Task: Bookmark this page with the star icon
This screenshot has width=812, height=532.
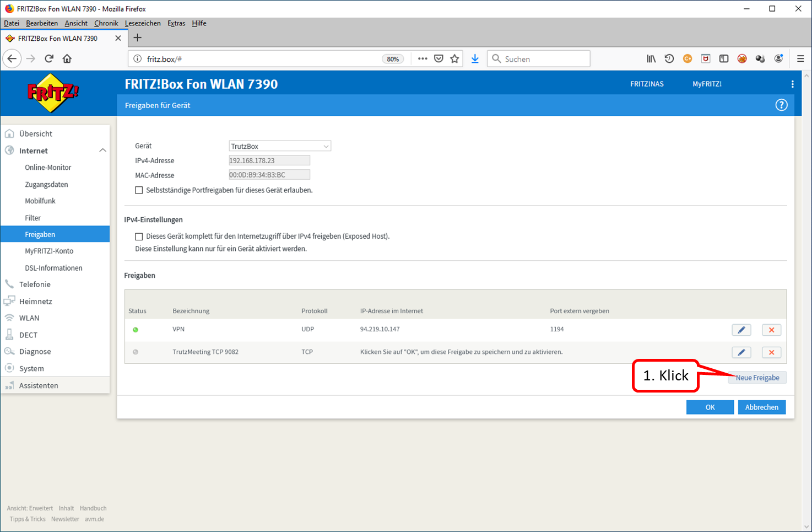Action: pyautogui.click(x=454, y=58)
